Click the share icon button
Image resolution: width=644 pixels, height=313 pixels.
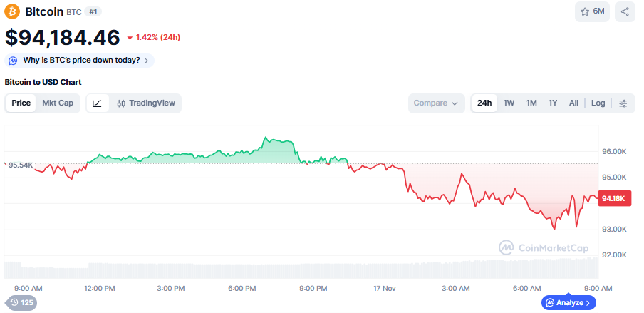[x=625, y=11]
